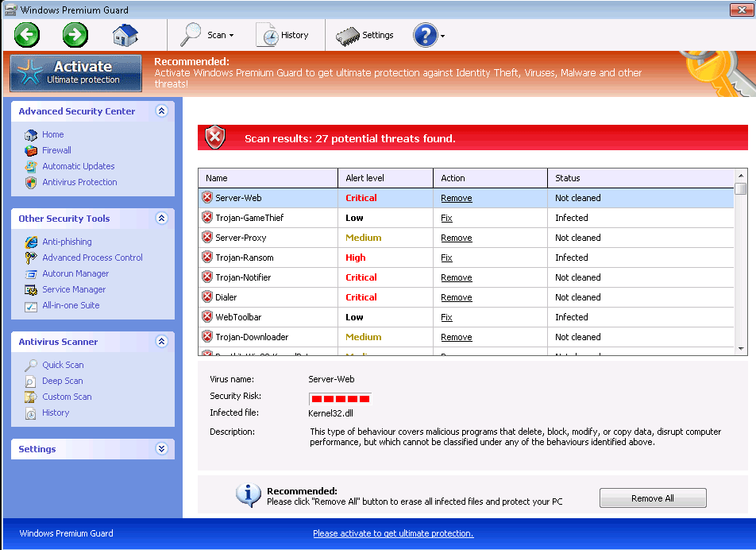Open the Home house icon in toolbar
Screen dimensions: 756x550
point(125,35)
